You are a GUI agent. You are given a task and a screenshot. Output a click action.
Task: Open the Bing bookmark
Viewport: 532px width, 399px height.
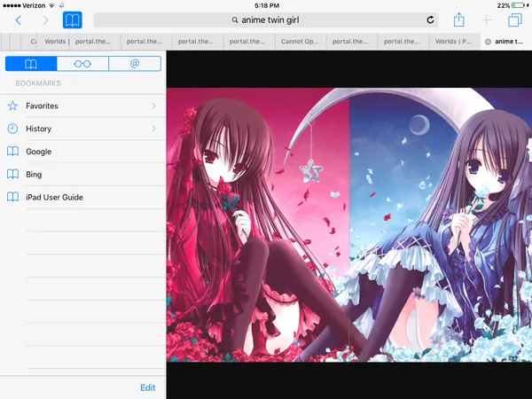click(x=83, y=174)
